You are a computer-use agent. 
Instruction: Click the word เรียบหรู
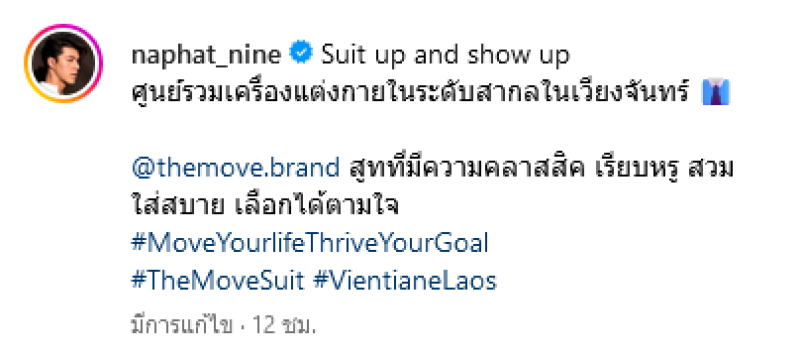(x=637, y=168)
